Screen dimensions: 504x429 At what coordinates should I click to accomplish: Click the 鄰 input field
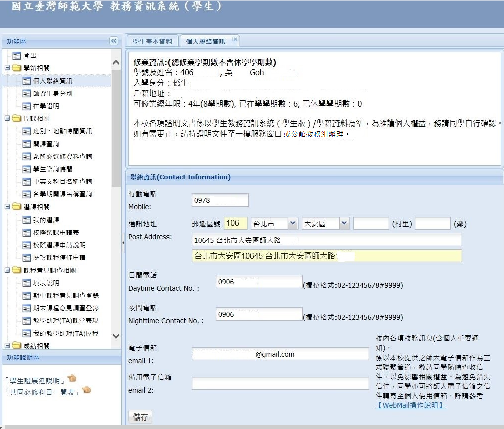click(433, 223)
